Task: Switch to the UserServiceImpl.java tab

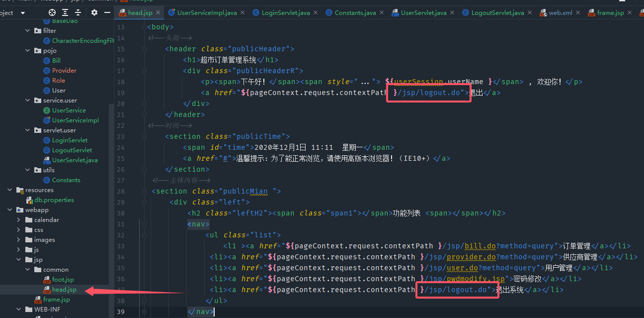Action: pos(207,13)
